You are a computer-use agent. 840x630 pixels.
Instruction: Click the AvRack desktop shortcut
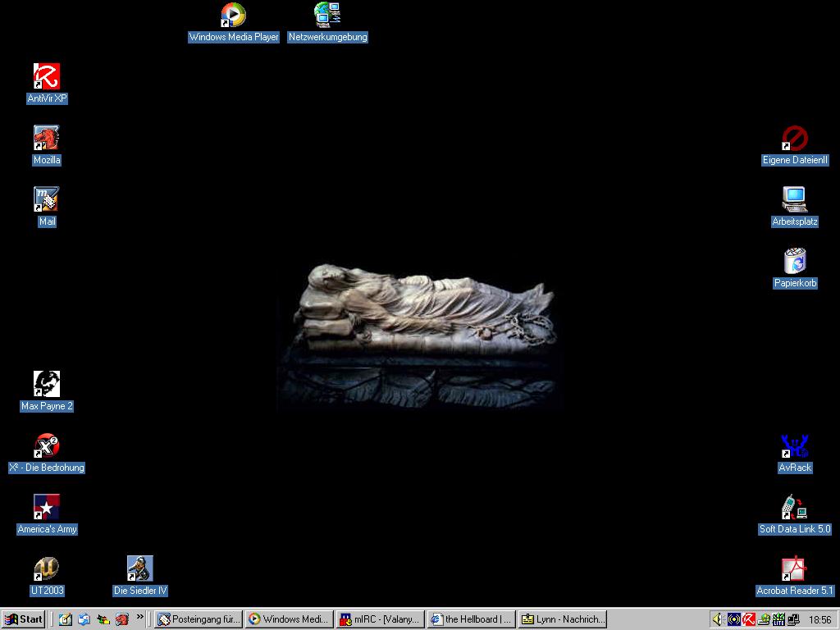tap(795, 447)
